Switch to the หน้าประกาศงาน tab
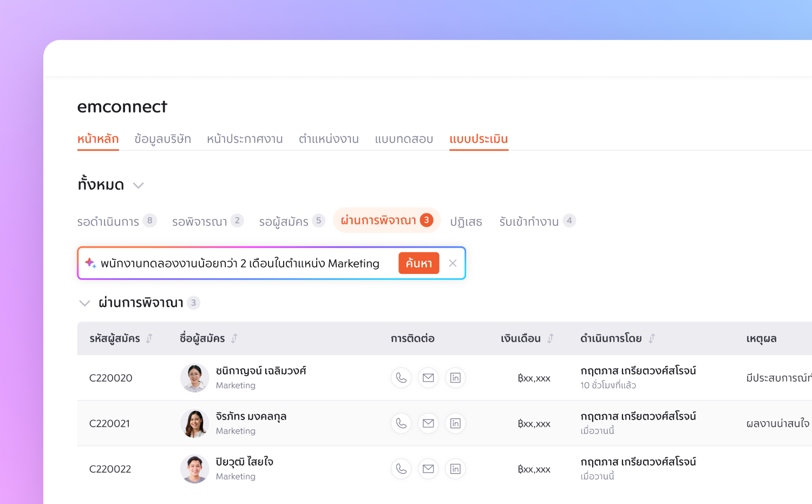The width and height of the screenshot is (812, 504). [245, 139]
